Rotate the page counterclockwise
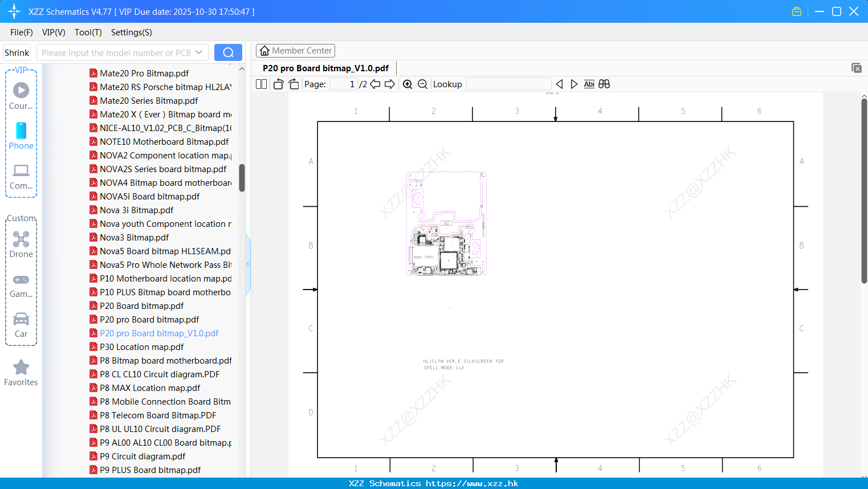The width and height of the screenshot is (868, 489). [278, 84]
